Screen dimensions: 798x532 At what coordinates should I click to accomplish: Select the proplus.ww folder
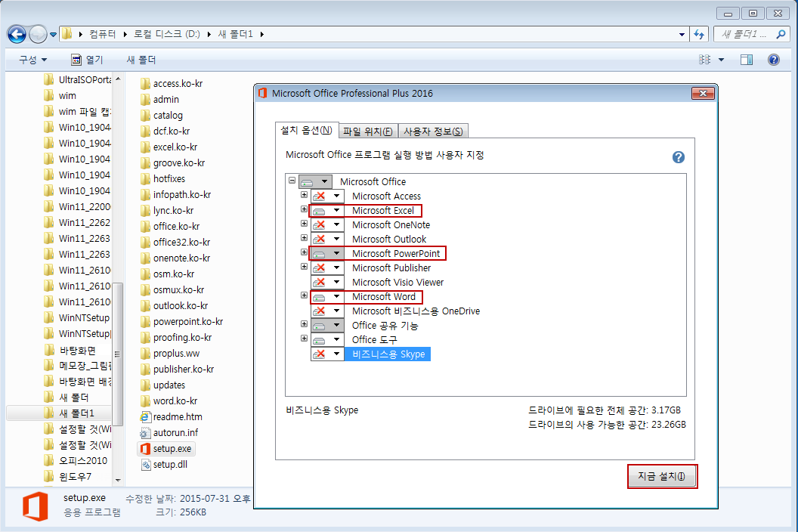pos(170,353)
